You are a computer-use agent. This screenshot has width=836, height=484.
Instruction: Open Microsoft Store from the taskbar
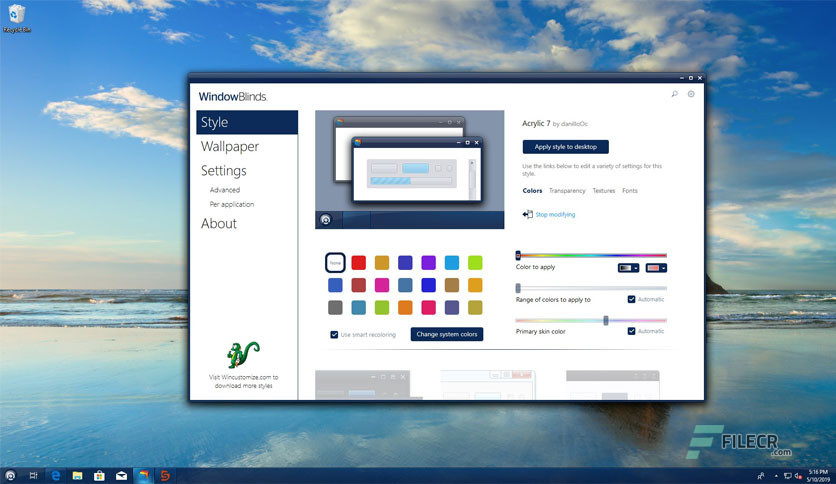(99, 475)
